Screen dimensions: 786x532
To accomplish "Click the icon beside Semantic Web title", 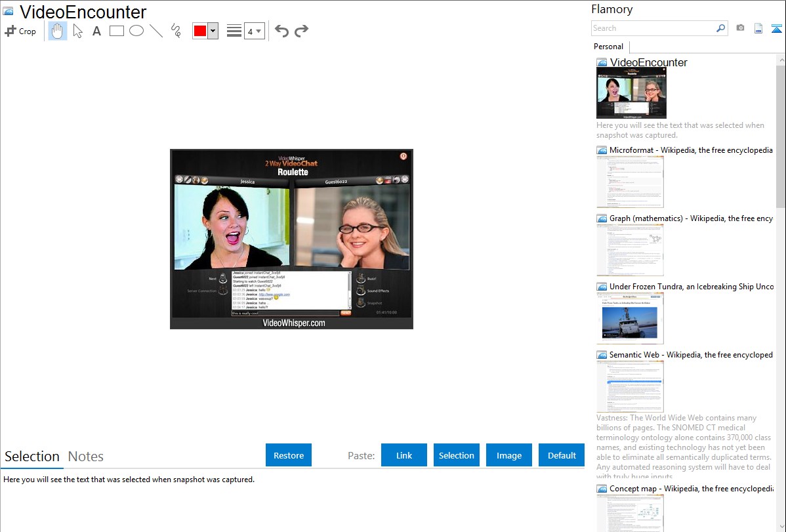I will 602,355.
